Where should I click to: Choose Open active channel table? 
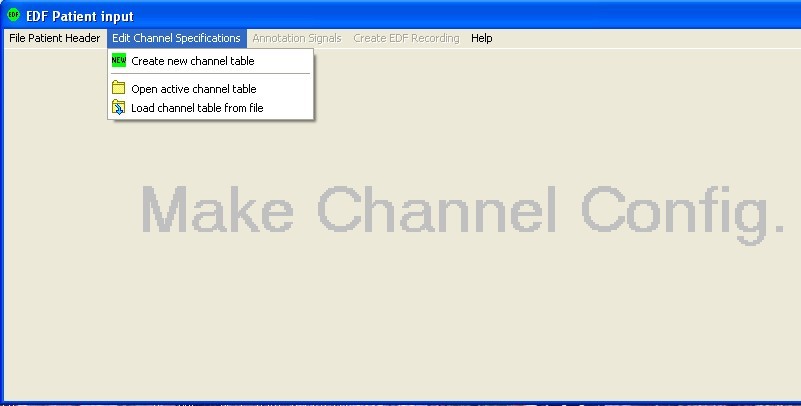(210, 89)
